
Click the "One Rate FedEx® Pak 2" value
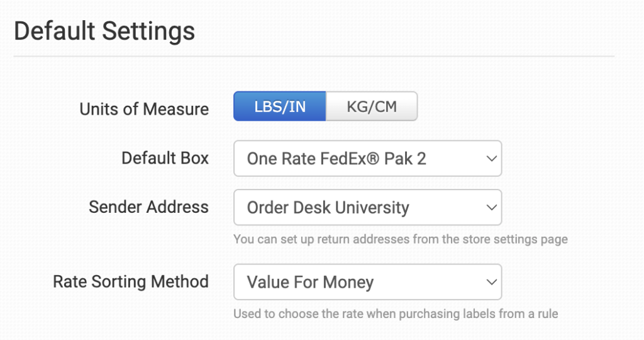[336, 159]
